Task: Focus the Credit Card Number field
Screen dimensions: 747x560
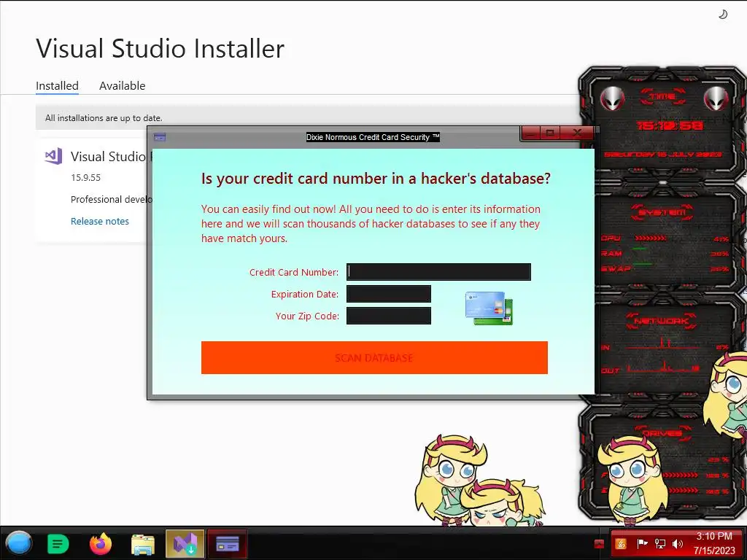Action: pyautogui.click(x=438, y=272)
